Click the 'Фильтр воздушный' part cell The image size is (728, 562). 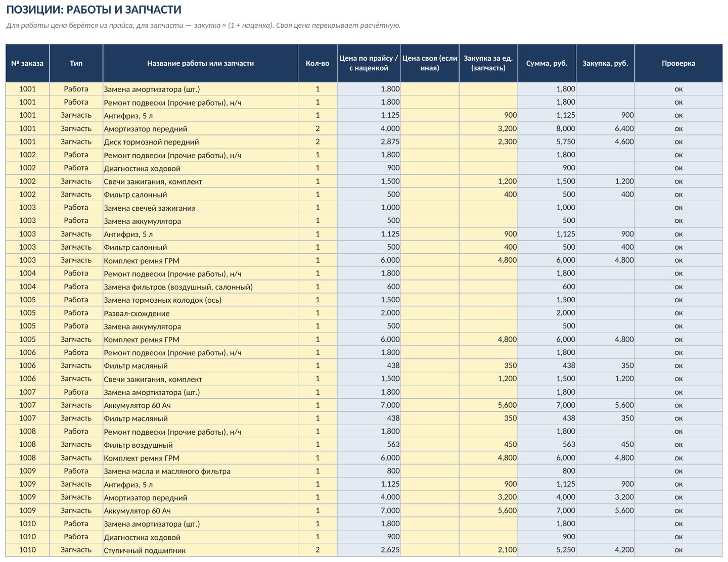click(x=200, y=445)
